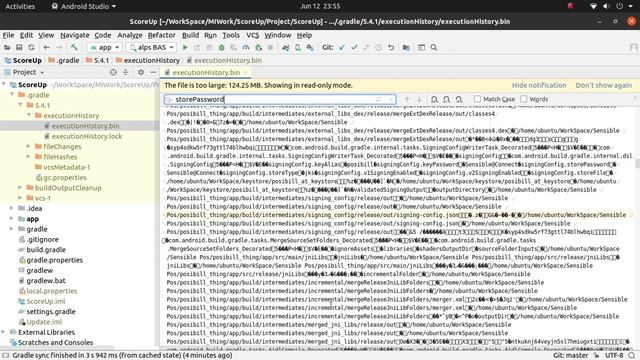Select settings.gradle in project tree
The width and height of the screenshot is (640, 360).
click(51, 311)
